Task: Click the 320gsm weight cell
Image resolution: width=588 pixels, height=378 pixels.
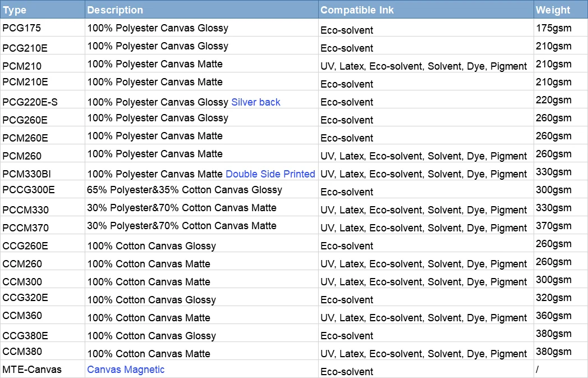Action: pos(553,298)
